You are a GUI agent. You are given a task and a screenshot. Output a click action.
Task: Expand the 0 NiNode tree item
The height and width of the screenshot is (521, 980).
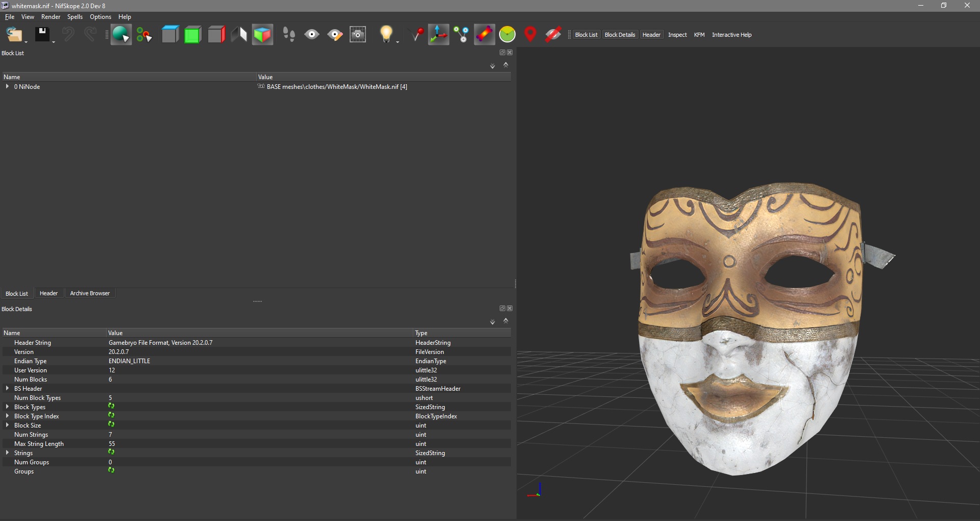coord(7,87)
